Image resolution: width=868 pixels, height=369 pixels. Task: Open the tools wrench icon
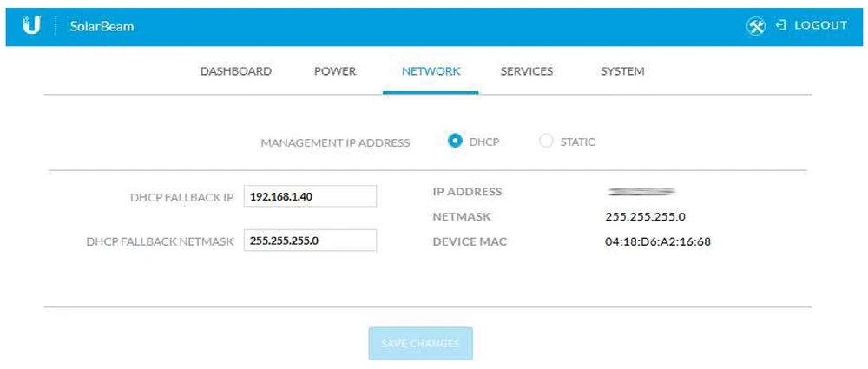coord(755,26)
